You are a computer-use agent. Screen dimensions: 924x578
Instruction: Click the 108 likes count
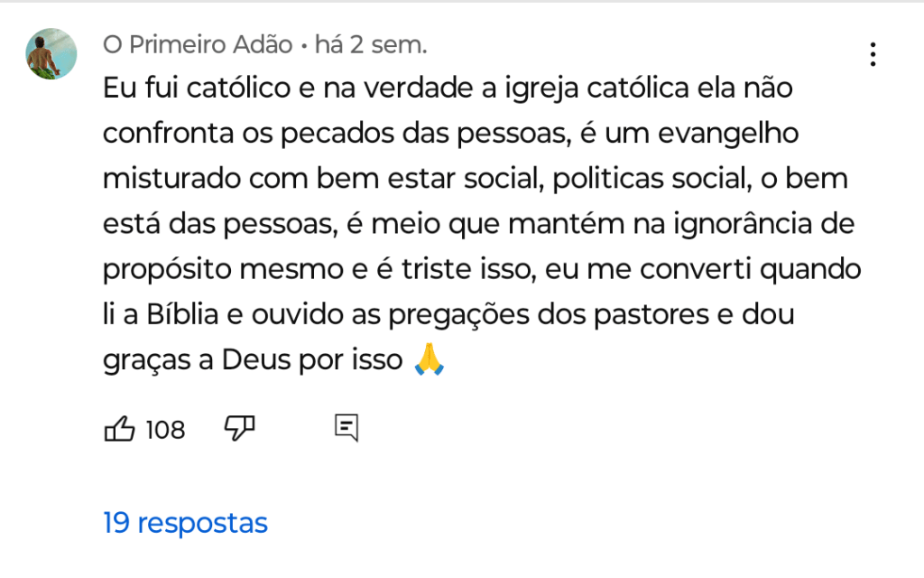pos(165,430)
